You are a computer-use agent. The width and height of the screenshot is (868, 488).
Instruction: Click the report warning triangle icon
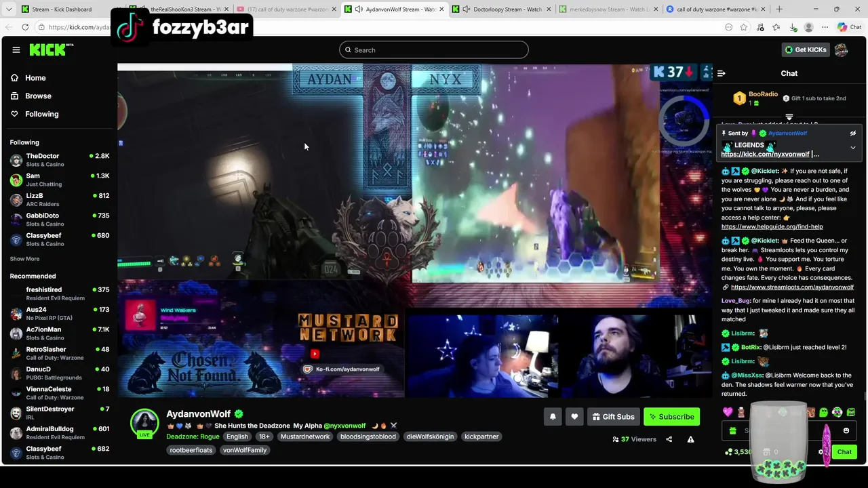pyautogui.click(x=690, y=439)
